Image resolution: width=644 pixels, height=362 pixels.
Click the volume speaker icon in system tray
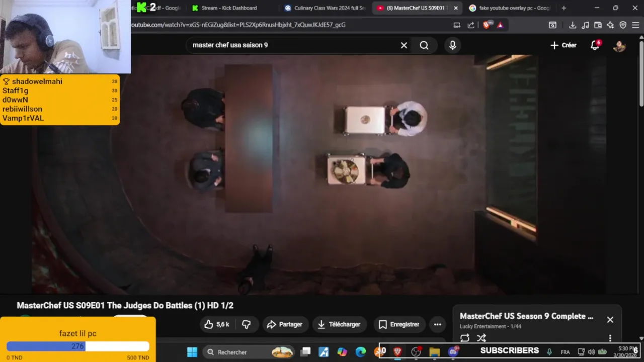(591, 352)
